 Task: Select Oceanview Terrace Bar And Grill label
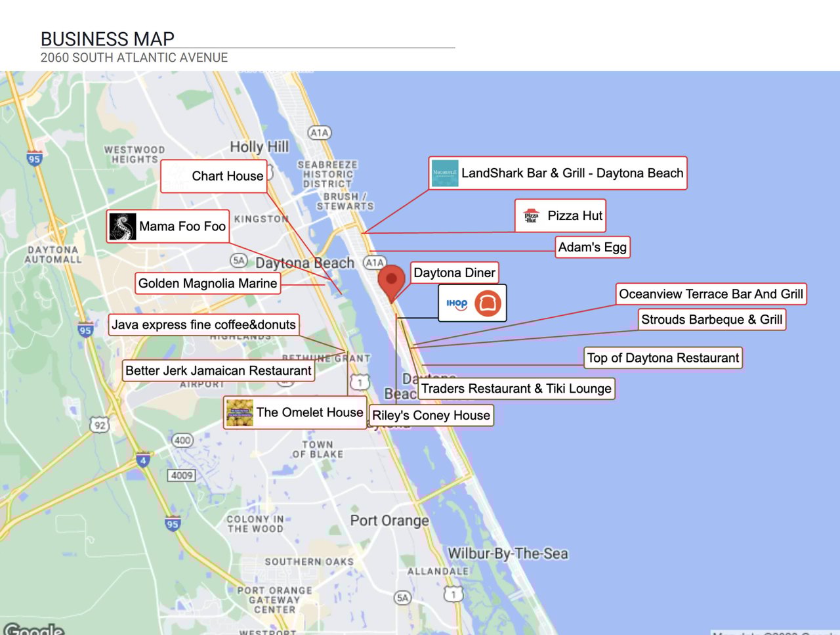(711, 294)
